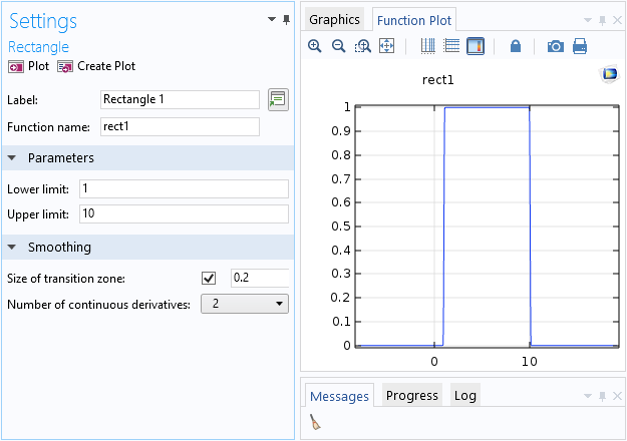
Task: Take a plot snapshot with camera icon
Action: 555,46
